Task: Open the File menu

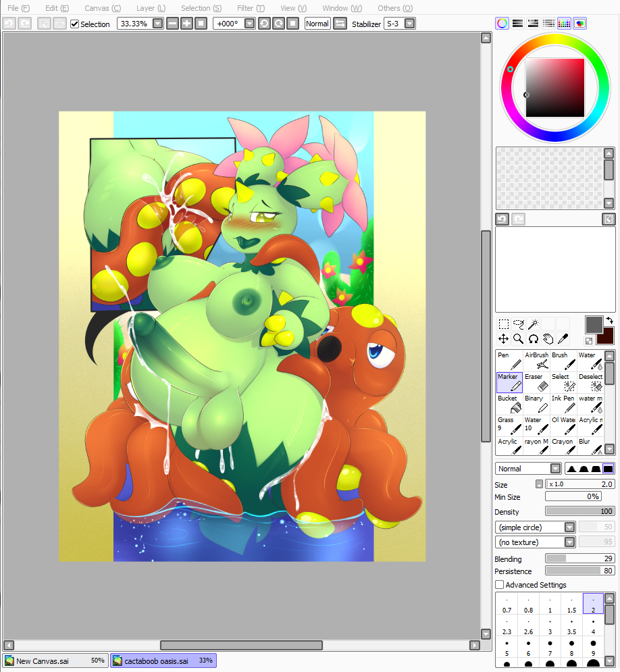Action: (18, 8)
